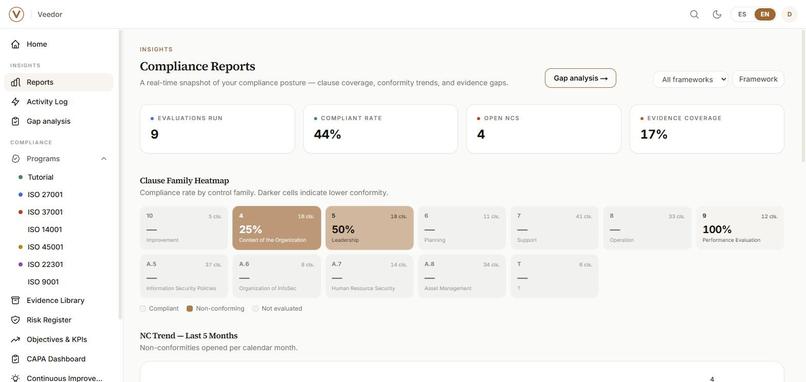This screenshot has height=382, width=806.
Task: Select Information Security Policies cell
Action: [x=184, y=276]
